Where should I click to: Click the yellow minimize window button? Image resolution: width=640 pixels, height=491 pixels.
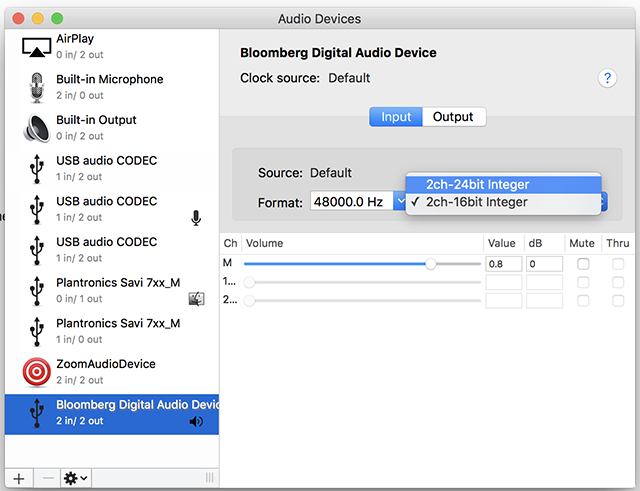click(38, 18)
